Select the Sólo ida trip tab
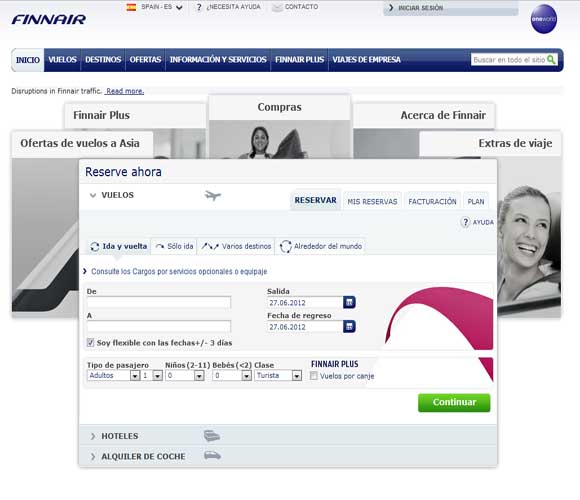The width and height of the screenshot is (580, 500). [175, 246]
